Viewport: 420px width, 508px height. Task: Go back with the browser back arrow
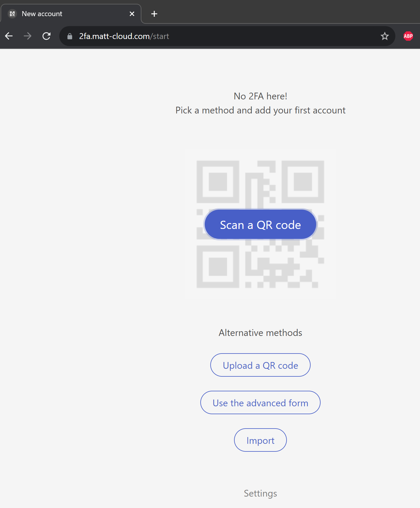[9, 36]
